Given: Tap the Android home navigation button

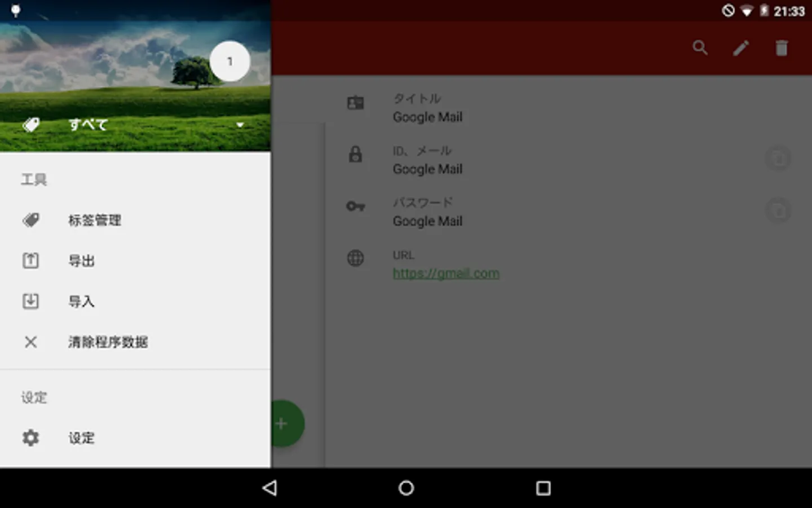Looking at the screenshot, I should (x=406, y=488).
